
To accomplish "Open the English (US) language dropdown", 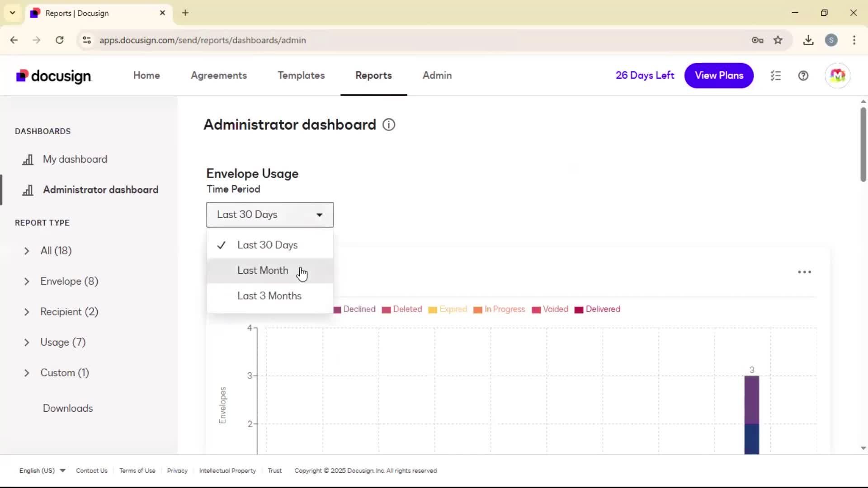I will coord(42,470).
